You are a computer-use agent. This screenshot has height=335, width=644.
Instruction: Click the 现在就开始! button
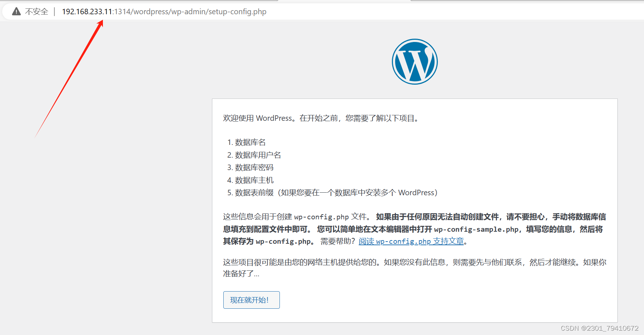point(251,300)
